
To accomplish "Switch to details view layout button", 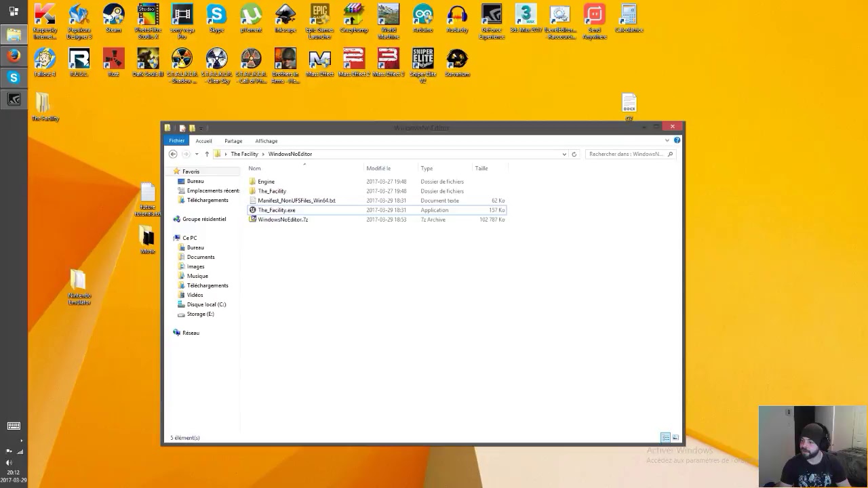I will tap(665, 438).
